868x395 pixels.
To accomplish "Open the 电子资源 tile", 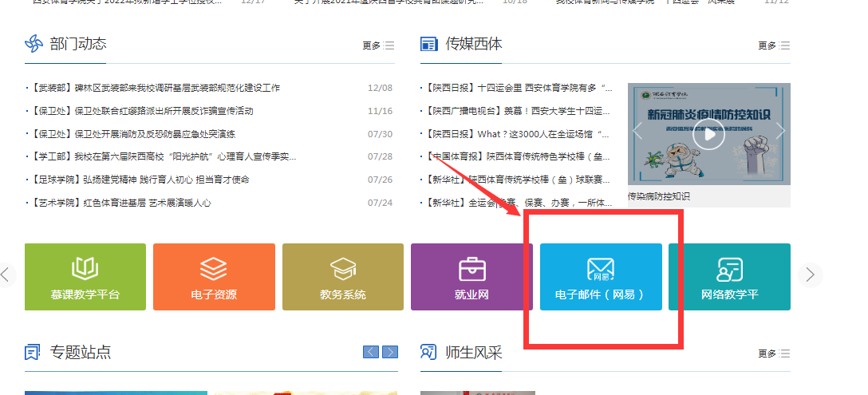I will [x=214, y=277].
